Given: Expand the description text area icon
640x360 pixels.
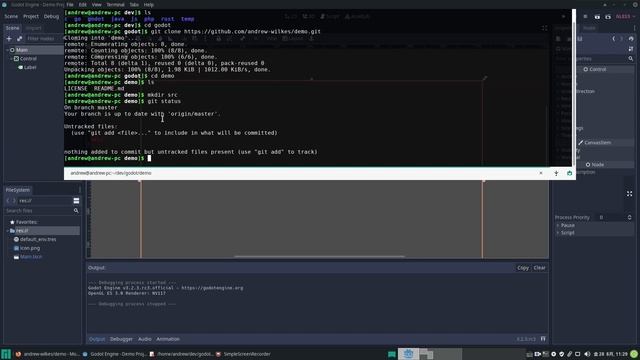Looking at the screenshot, I should (629, 193).
